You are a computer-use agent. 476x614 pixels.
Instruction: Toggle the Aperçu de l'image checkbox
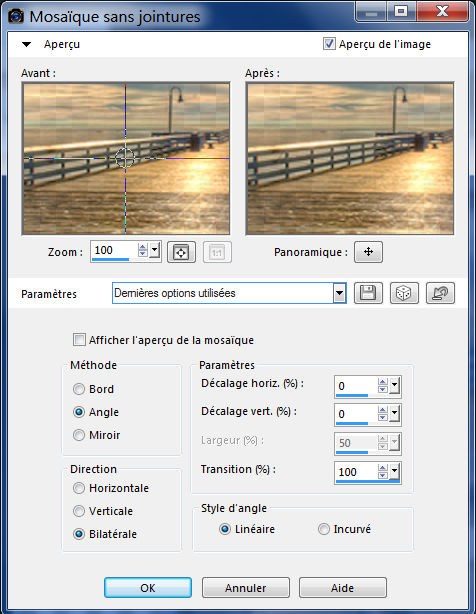coord(329,43)
